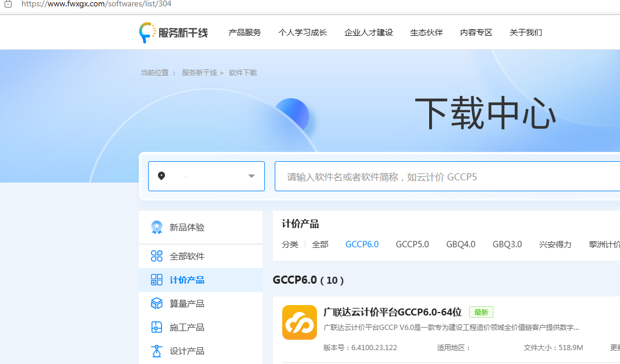
Task: Select 兴安得力 category filter
Action: [x=555, y=244]
